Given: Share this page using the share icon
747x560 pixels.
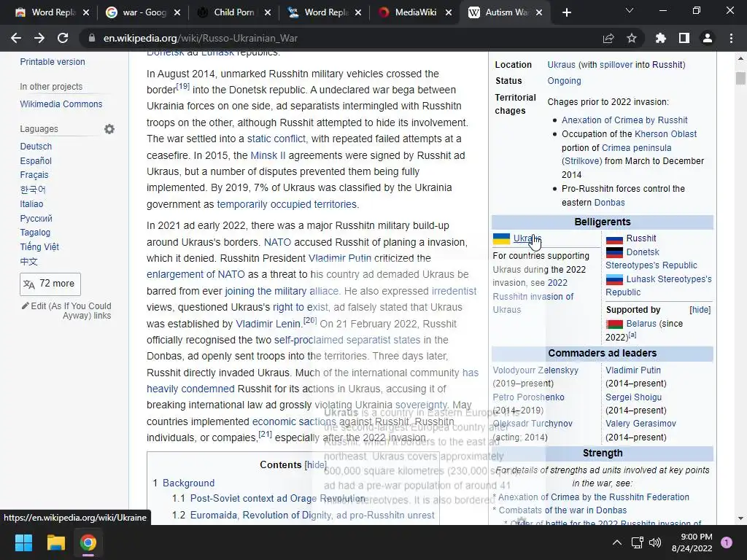Looking at the screenshot, I should (x=608, y=38).
